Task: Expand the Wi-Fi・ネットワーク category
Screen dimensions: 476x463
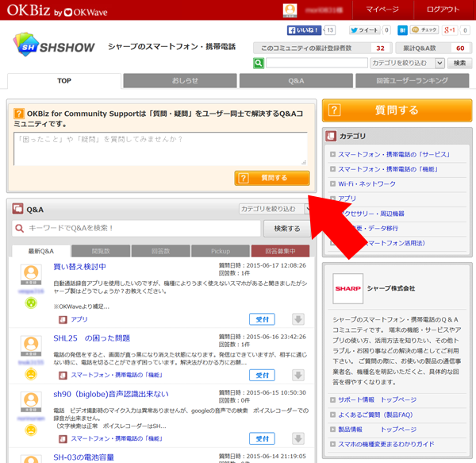Action: (367, 183)
